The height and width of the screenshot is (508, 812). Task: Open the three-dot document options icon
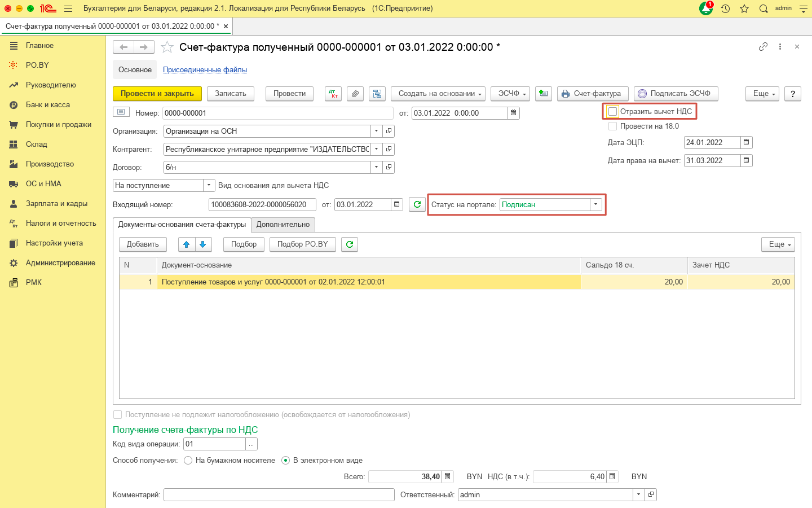click(x=780, y=47)
